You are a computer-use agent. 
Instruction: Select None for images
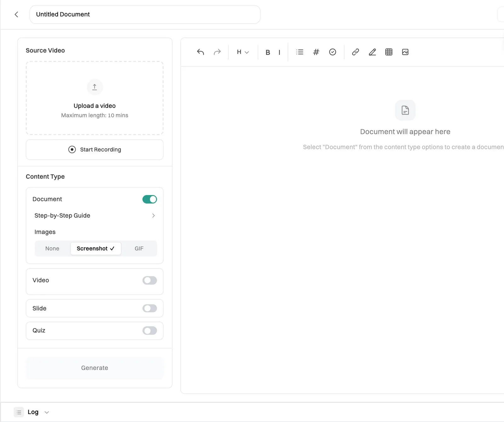coord(52,249)
